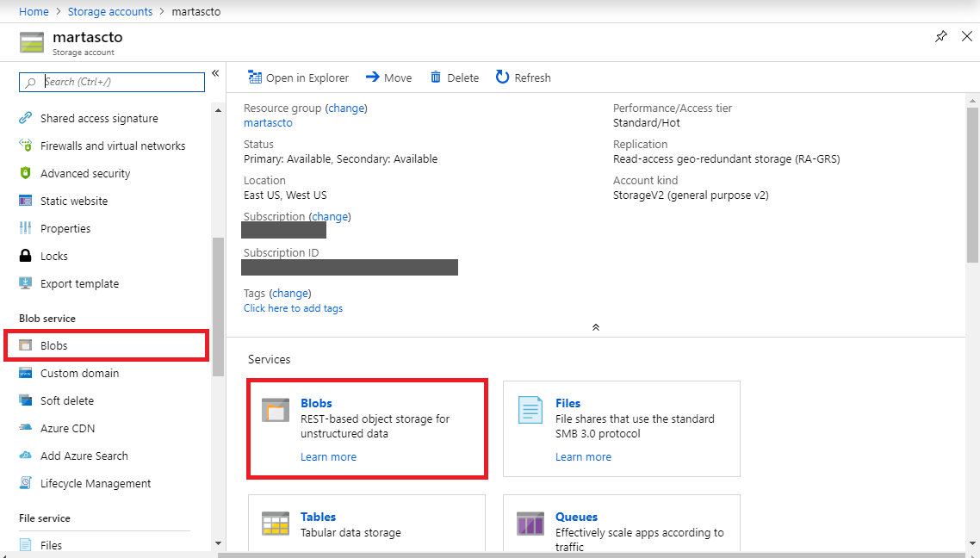Image resolution: width=980 pixels, height=558 pixels.
Task: Click the martascto storage account header icon
Action: coord(32,42)
